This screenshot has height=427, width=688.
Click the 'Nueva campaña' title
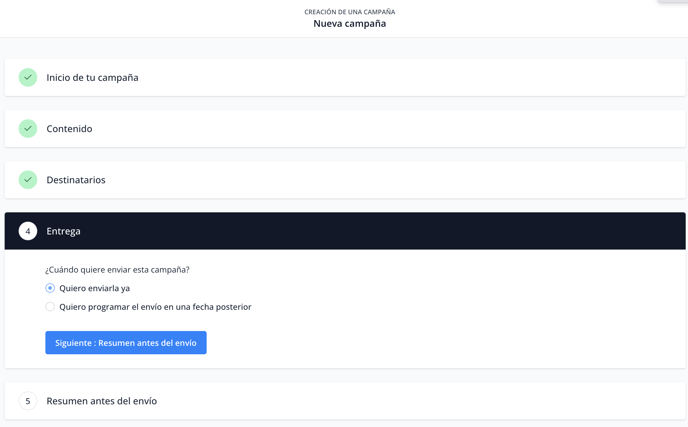click(350, 24)
